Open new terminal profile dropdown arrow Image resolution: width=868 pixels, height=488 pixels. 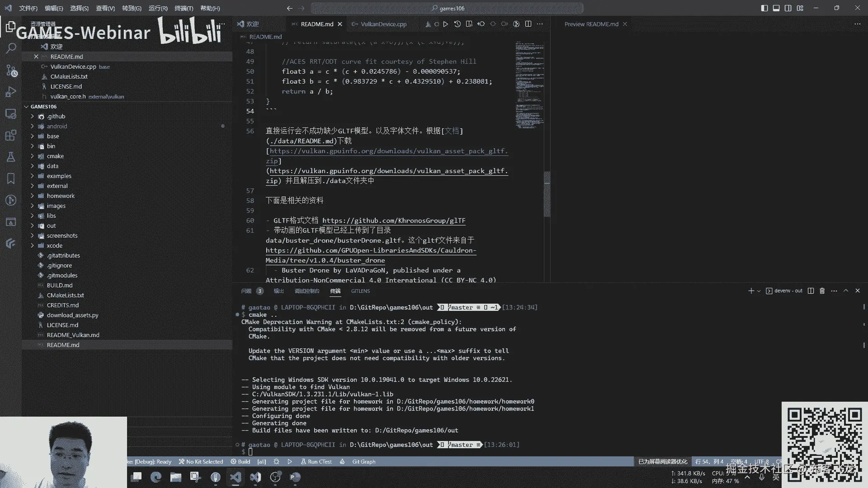759,291
